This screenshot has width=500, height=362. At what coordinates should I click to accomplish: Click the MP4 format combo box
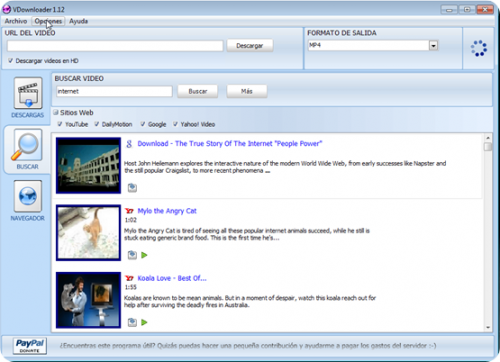pyautogui.click(x=373, y=45)
